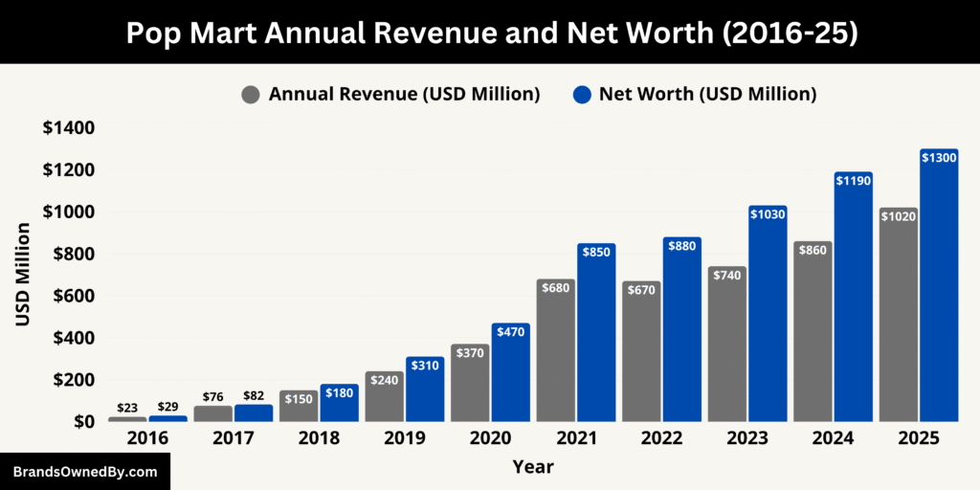The width and height of the screenshot is (980, 490).
Task: Click the Annual Revenue (USD Million) legend label
Action: click(x=405, y=95)
